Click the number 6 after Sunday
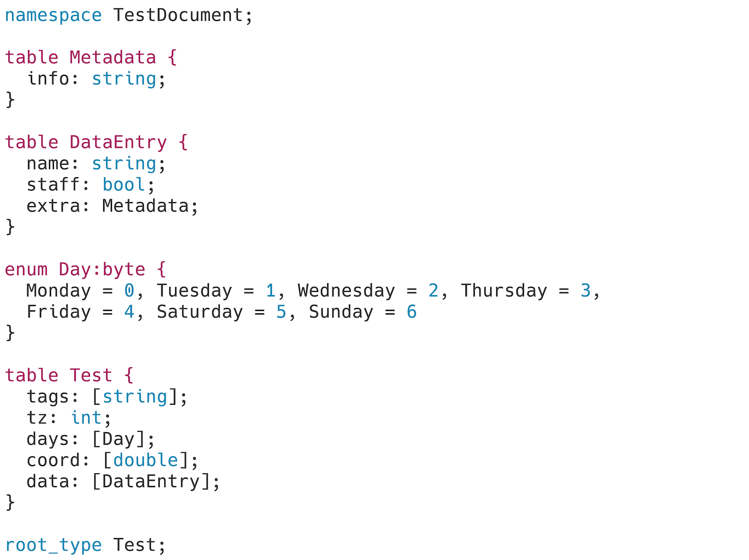The image size is (749, 560). tap(411, 312)
